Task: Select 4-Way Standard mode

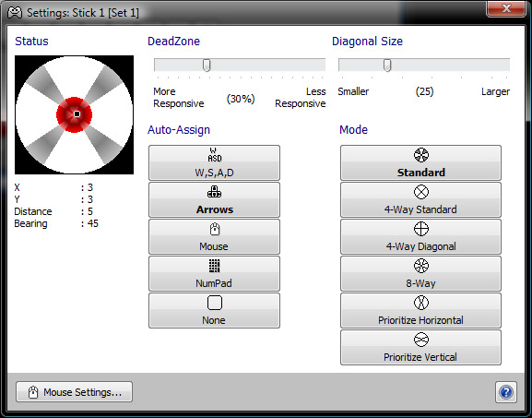Action: click(x=420, y=199)
